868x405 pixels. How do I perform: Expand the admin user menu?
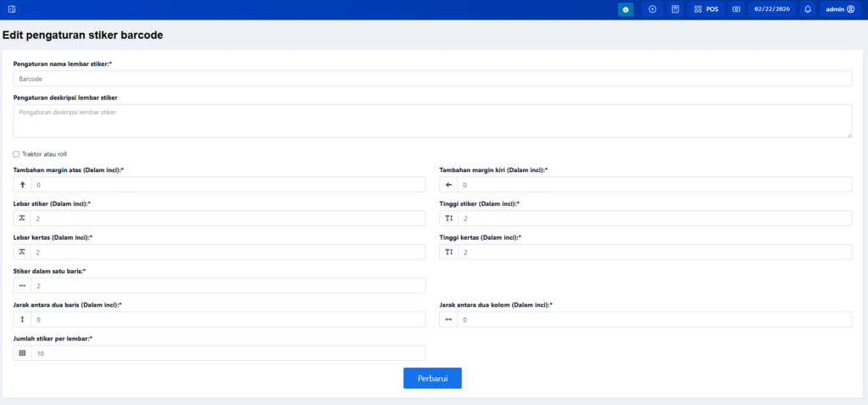[840, 9]
